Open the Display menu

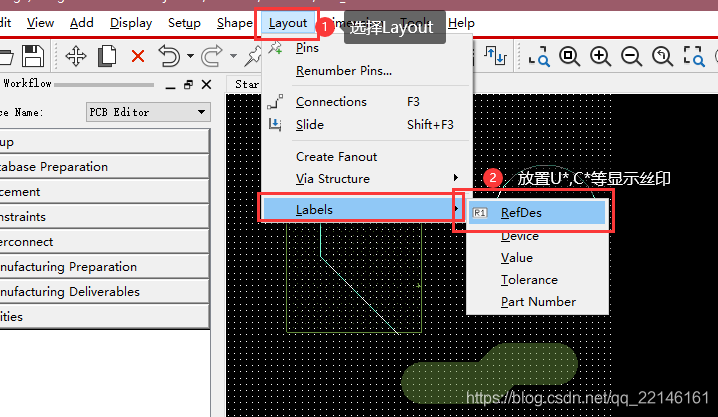click(131, 22)
